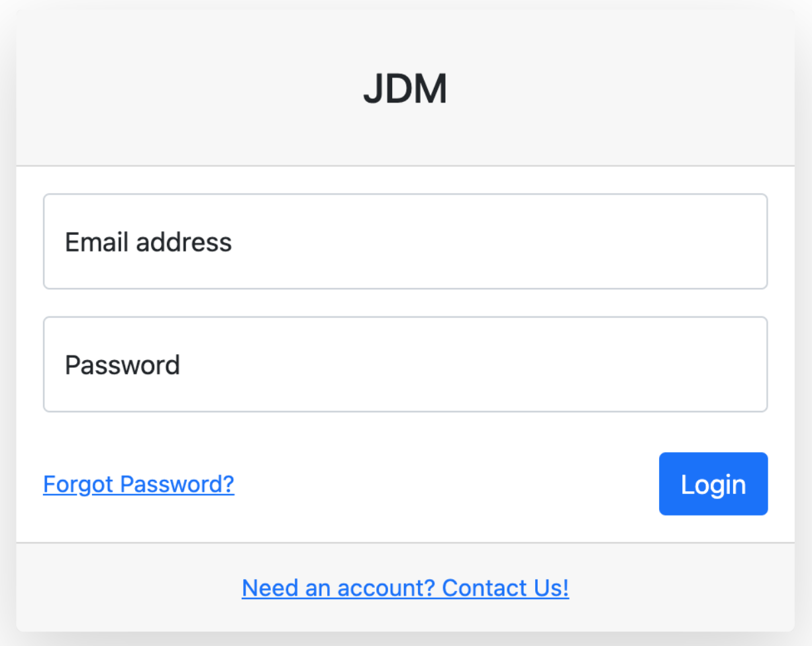Submit the form with Login

click(713, 484)
